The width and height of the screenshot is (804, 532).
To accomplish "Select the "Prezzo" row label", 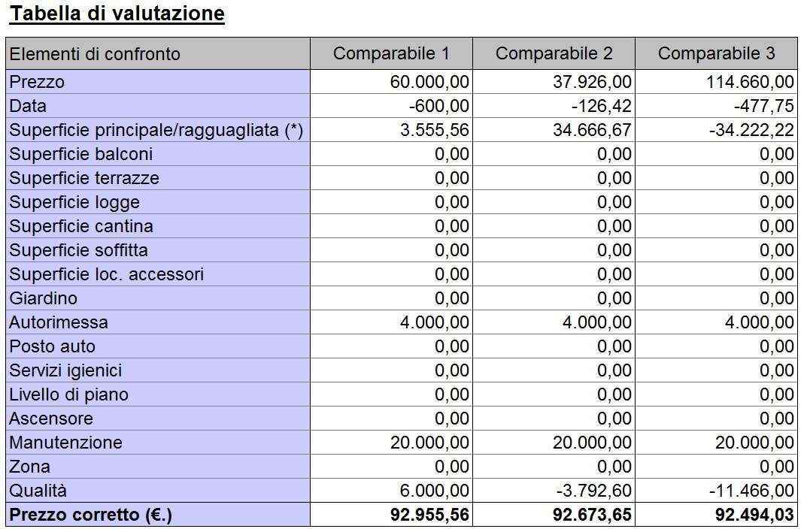I will 38,82.
